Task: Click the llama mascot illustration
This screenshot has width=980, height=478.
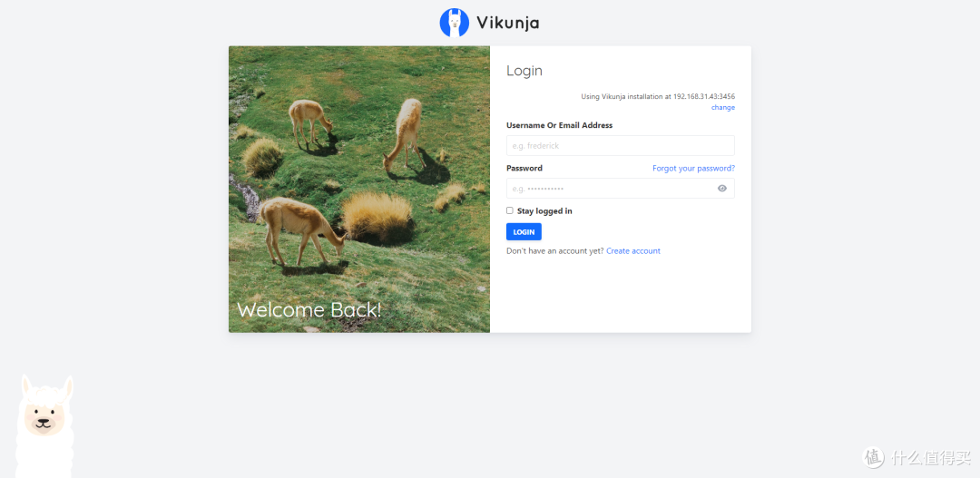Action: pyautogui.click(x=44, y=426)
